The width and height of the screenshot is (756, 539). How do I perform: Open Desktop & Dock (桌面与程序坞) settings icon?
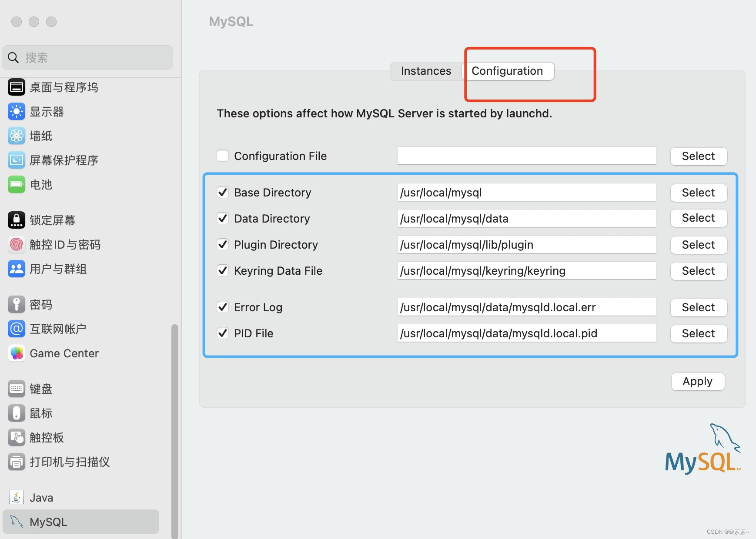point(17,87)
